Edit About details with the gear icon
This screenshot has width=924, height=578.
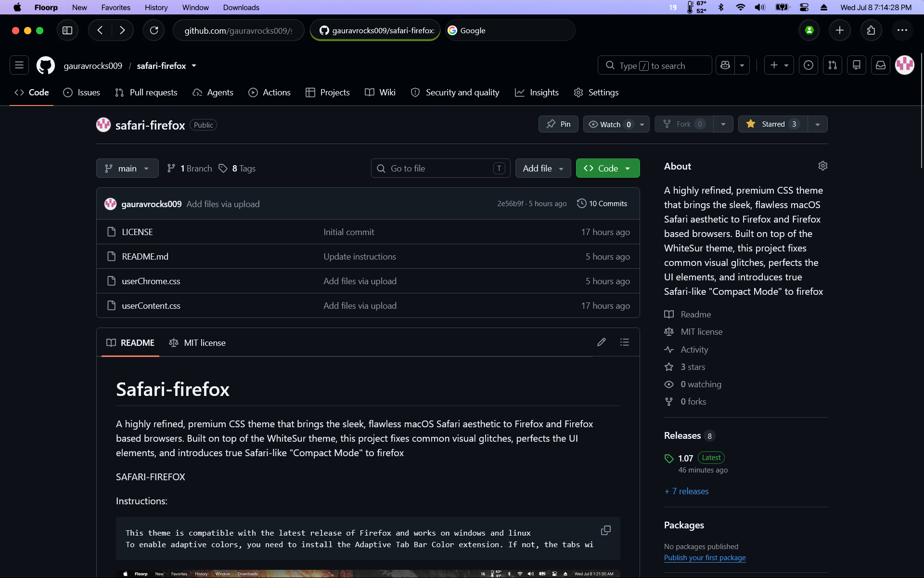823,166
